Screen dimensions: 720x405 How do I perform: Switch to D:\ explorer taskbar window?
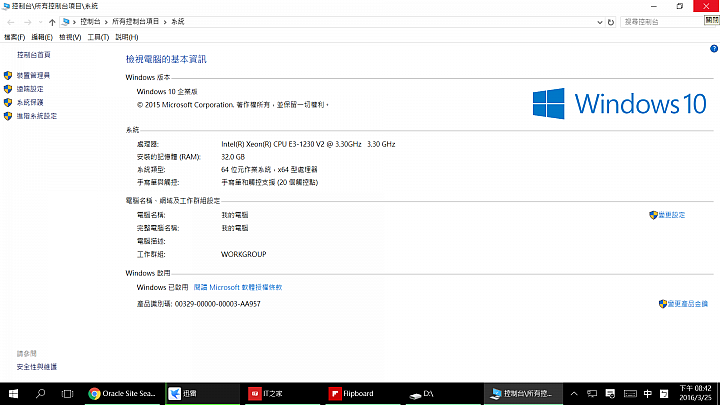tap(442, 394)
